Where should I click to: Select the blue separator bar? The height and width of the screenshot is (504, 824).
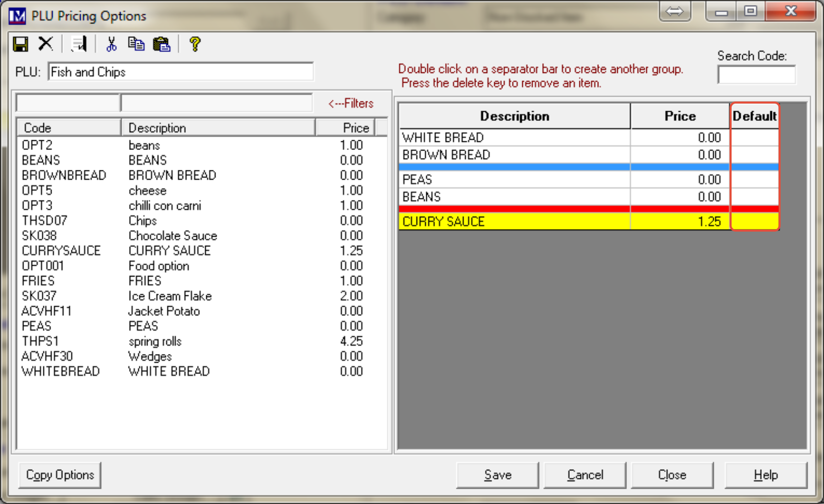pyautogui.click(x=589, y=167)
